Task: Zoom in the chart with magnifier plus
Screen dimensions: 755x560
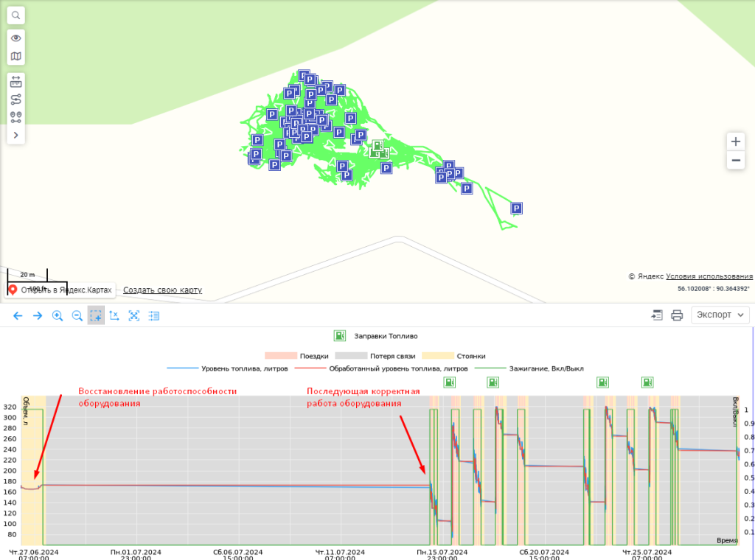Action: tap(58, 315)
